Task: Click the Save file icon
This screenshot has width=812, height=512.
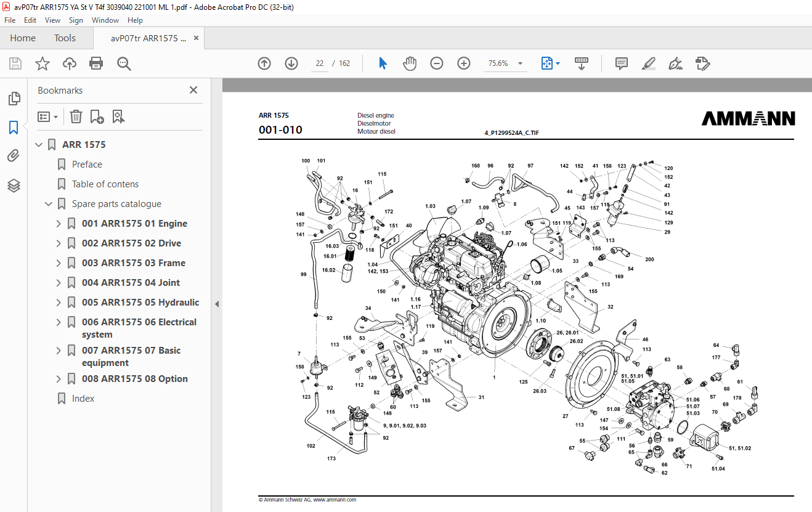Action: coord(15,63)
